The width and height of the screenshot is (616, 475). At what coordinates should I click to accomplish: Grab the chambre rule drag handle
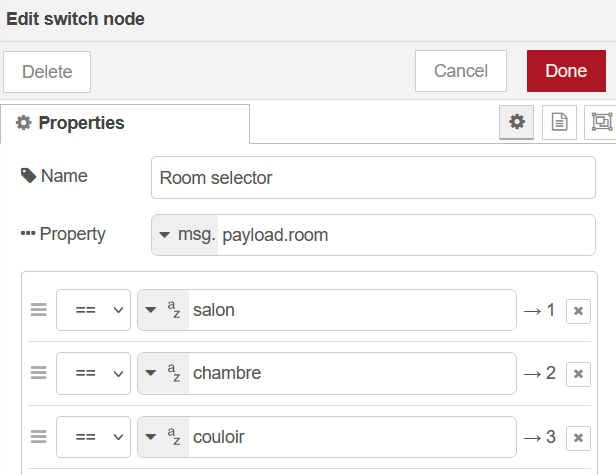pyautogui.click(x=39, y=373)
